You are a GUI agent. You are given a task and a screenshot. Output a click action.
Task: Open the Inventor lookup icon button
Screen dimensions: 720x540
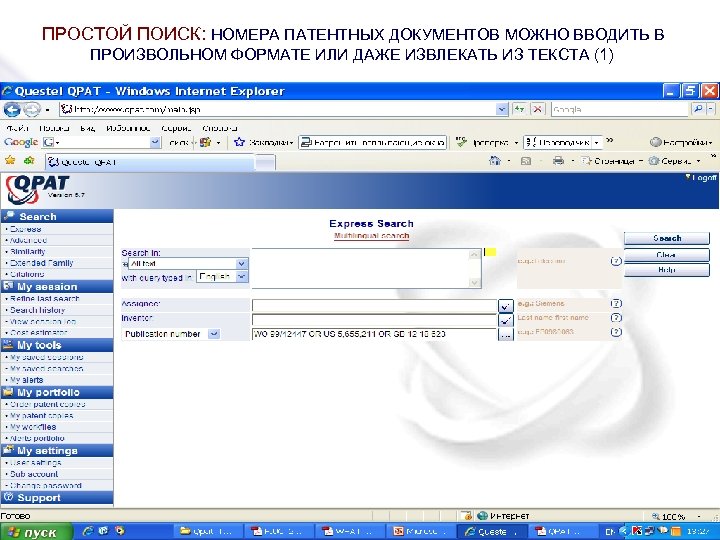505,320
